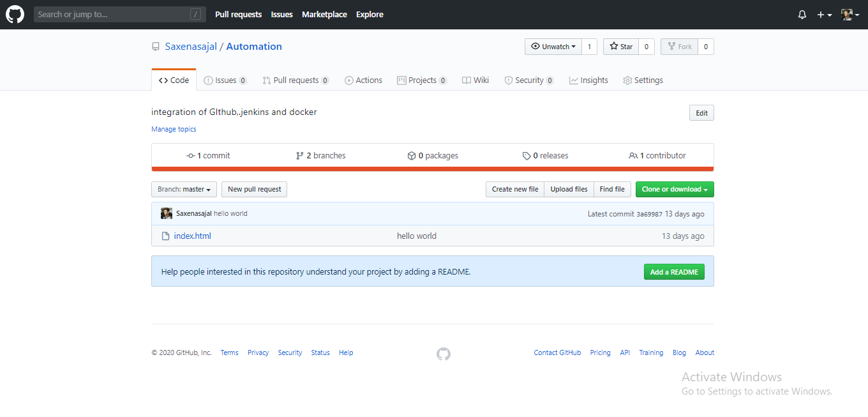This screenshot has width=868, height=417.
Task: Open repository Settings gear
Action: tap(627, 80)
